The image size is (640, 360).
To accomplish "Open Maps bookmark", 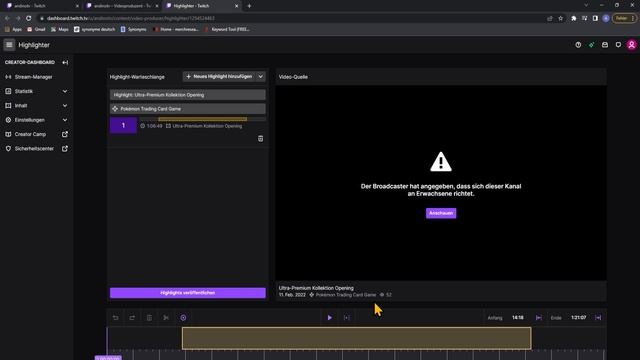I will click(x=60, y=29).
